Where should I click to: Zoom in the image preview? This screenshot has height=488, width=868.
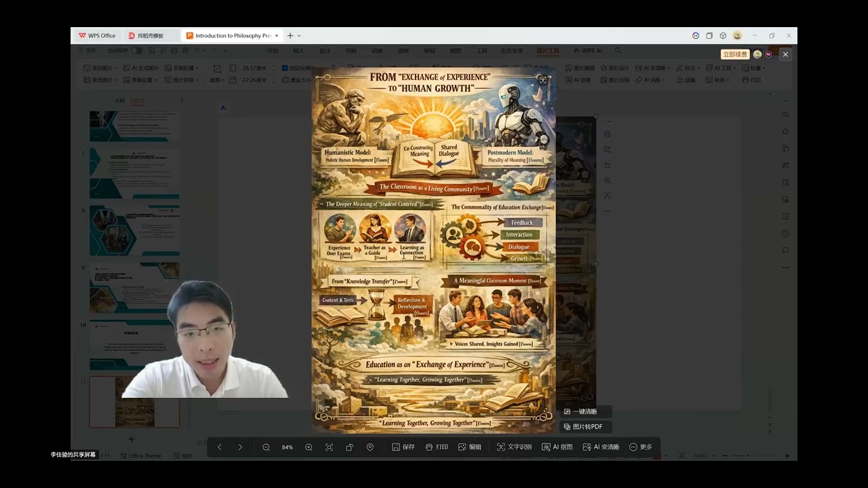click(x=309, y=447)
